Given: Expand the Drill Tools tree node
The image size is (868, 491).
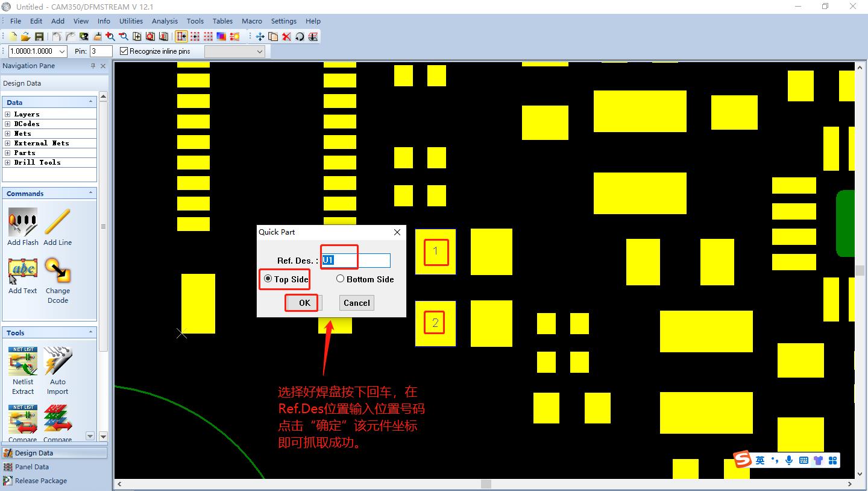Looking at the screenshot, I should point(8,162).
